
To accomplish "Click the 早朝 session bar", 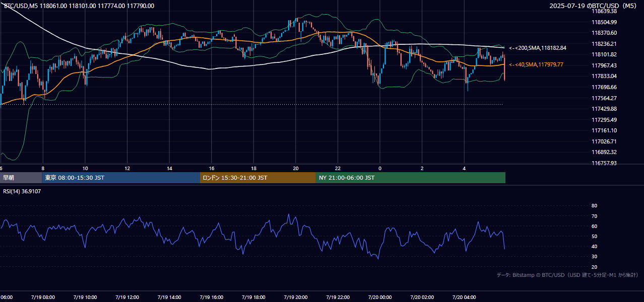I will (21, 178).
